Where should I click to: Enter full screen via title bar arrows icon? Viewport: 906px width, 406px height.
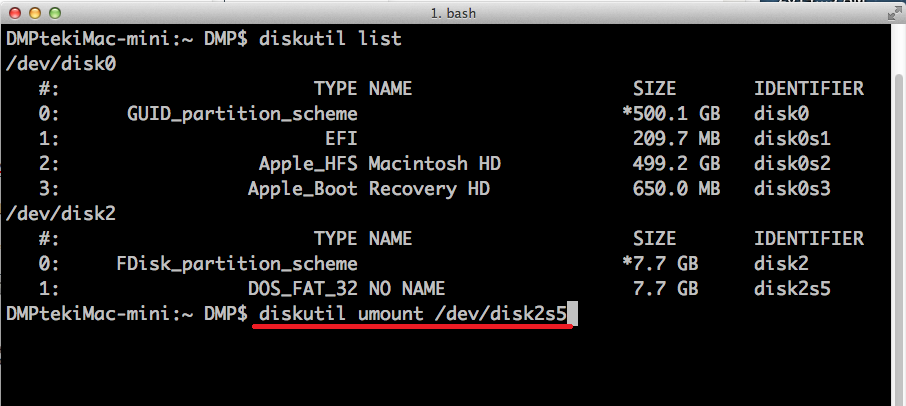pos(894,14)
